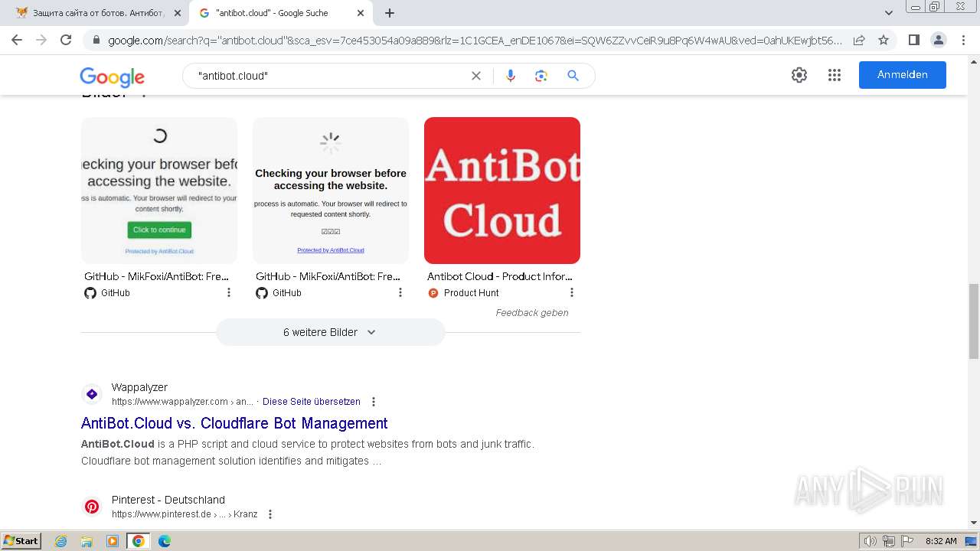Click the taskbar clock showing 8:32 AM

coord(941,541)
